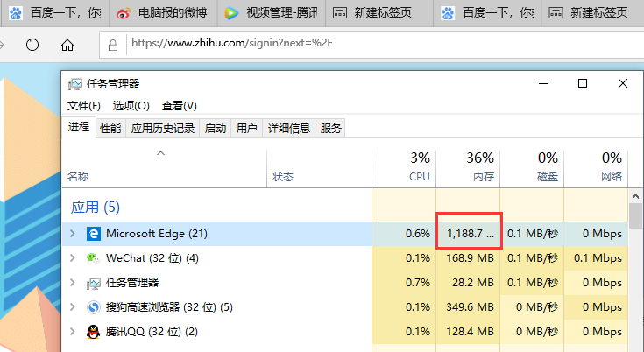Sort processes by 磁盘 column header
The image size is (644, 352).
tap(532, 169)
